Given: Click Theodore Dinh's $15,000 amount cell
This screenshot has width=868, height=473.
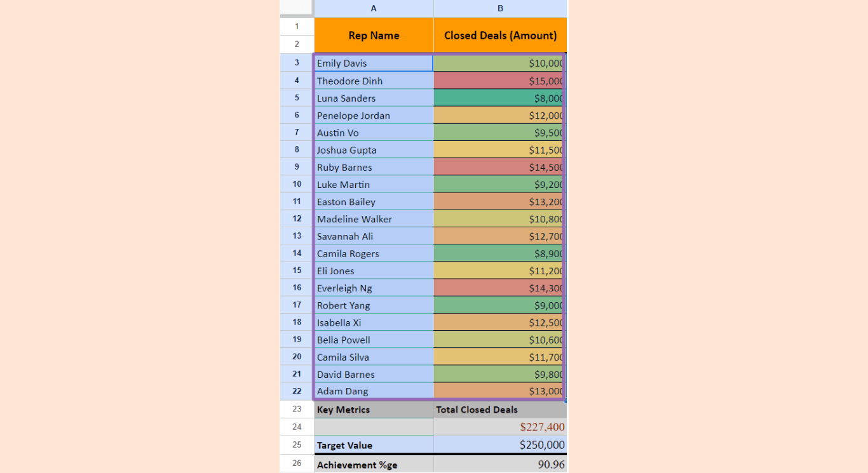Looking at the screenshot, I should pyautogui.click(x=499, y=81).
